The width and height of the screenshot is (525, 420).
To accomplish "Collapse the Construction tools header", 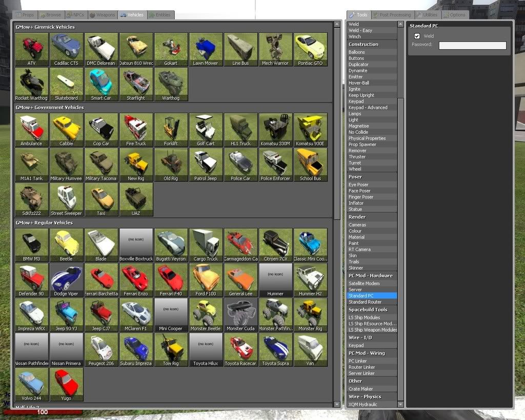I will [x=364, y=45].
